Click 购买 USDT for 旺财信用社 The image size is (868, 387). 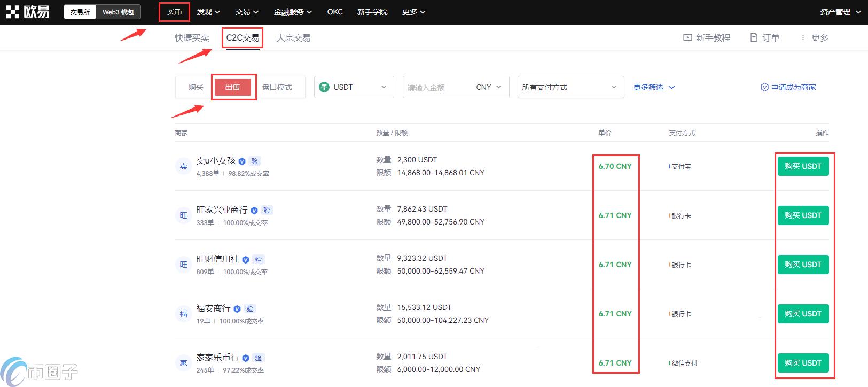[x=803, y=265]
